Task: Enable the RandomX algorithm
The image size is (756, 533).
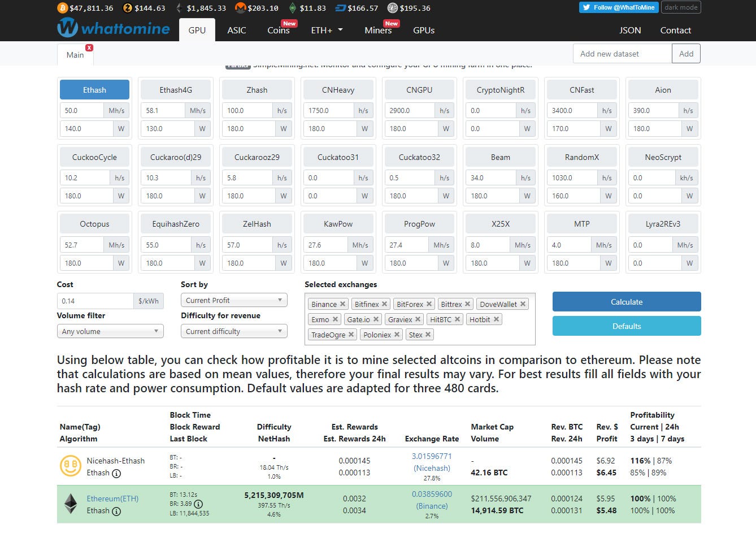Action: [582, 157]
